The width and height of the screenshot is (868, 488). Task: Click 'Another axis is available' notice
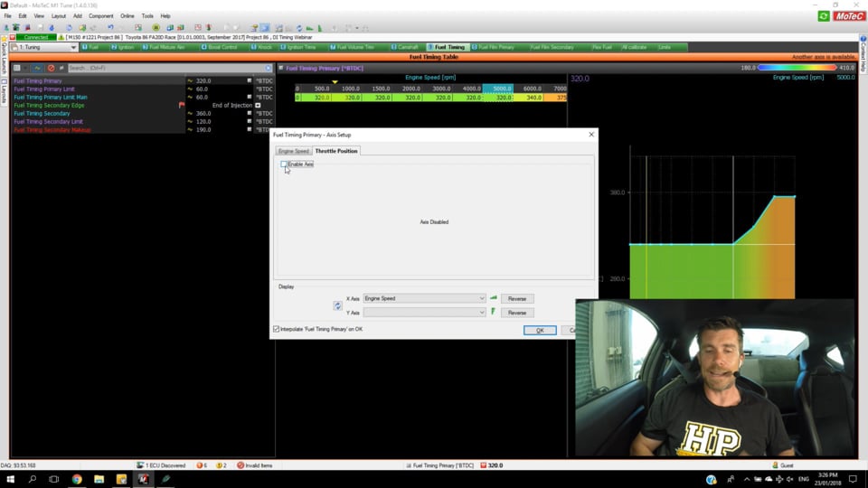pyautogui.click(x=823, y=57)
